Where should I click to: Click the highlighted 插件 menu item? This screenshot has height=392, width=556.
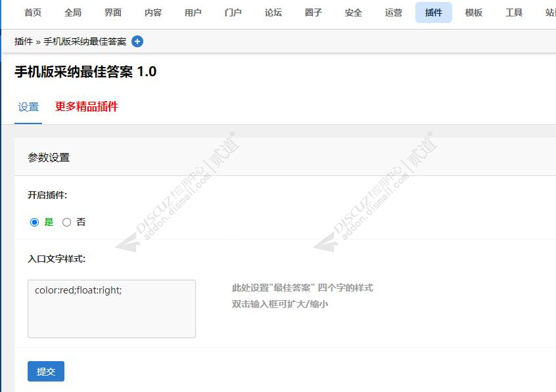tap(434, 12)
